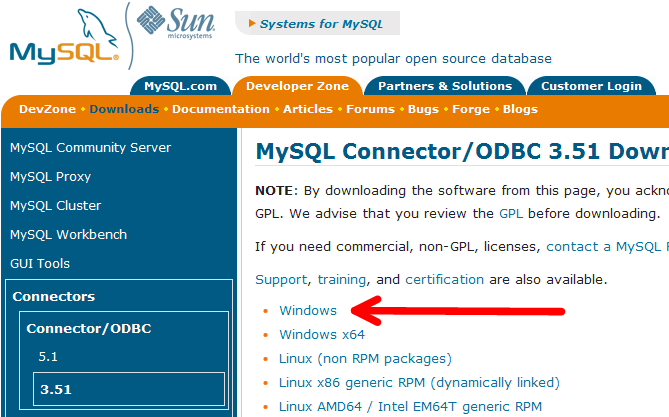Open the Windows x64 download link
669x417 pixels.
click(322, 335)
